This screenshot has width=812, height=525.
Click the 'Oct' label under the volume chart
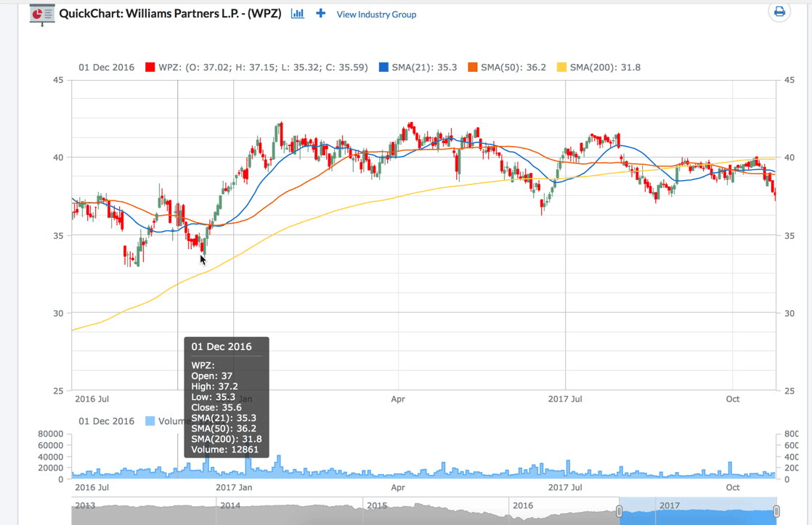pos(732,487)
